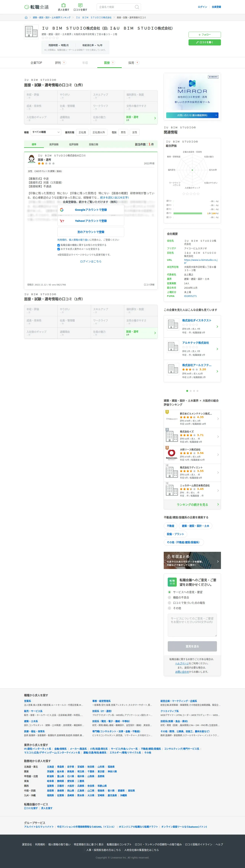This screenshot has width=245, height=868.
Task: Click the 株式会社アールエフテー building icon
Action: tap(173, 369)
